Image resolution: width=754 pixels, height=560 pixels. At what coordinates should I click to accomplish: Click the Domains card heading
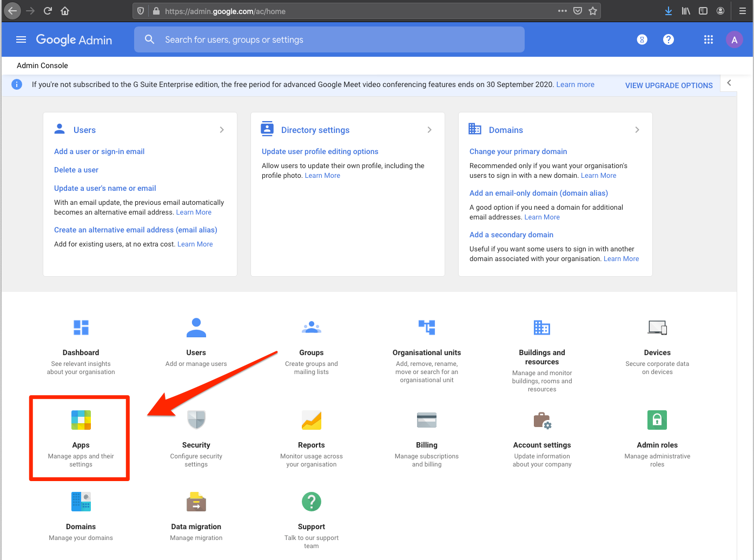point(506,130)
